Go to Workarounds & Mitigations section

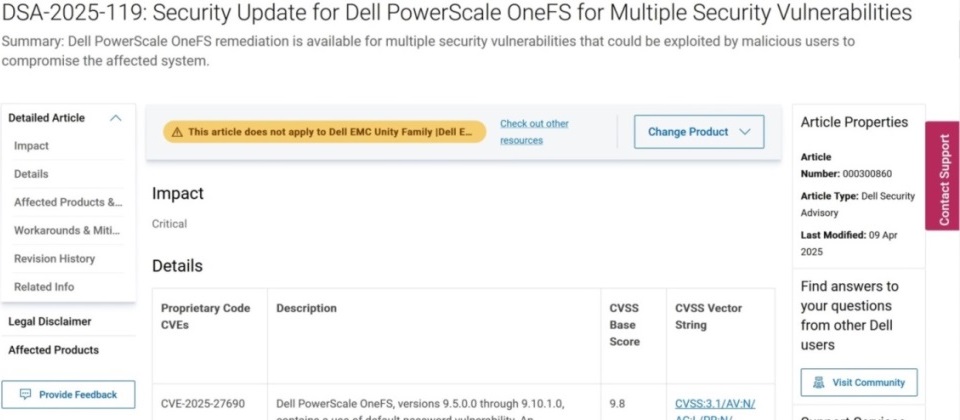pyautogui.click(x=67, y=230)
